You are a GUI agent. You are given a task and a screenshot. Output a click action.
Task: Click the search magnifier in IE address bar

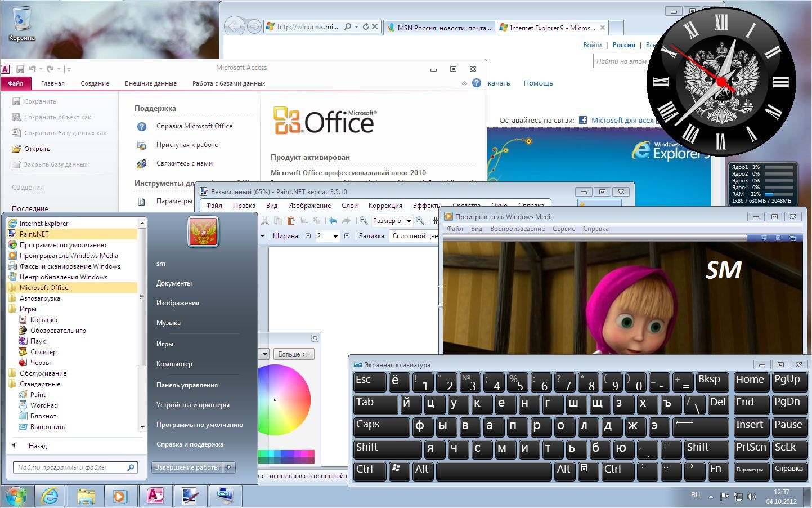348,26
